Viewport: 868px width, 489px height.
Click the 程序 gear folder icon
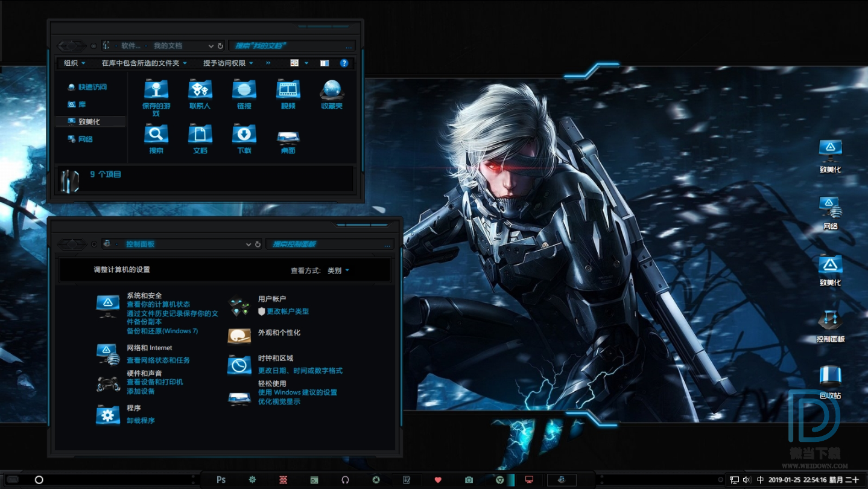click(x=108, y=415)
